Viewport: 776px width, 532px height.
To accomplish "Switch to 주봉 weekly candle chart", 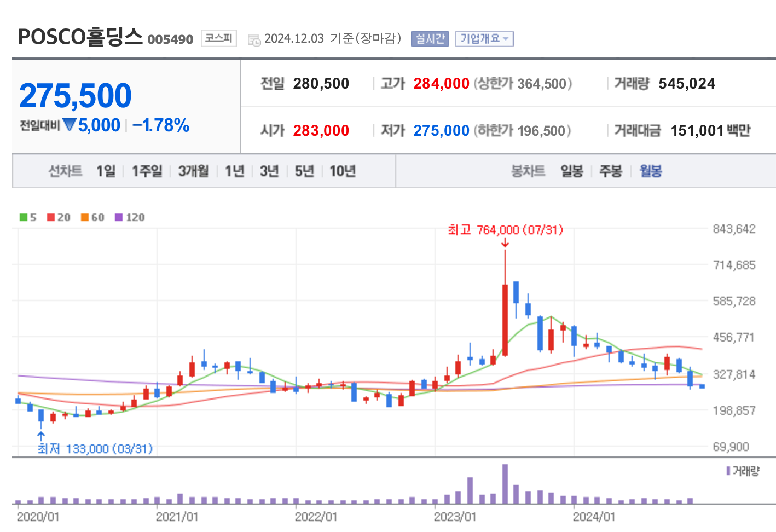I will pos(611,171).
